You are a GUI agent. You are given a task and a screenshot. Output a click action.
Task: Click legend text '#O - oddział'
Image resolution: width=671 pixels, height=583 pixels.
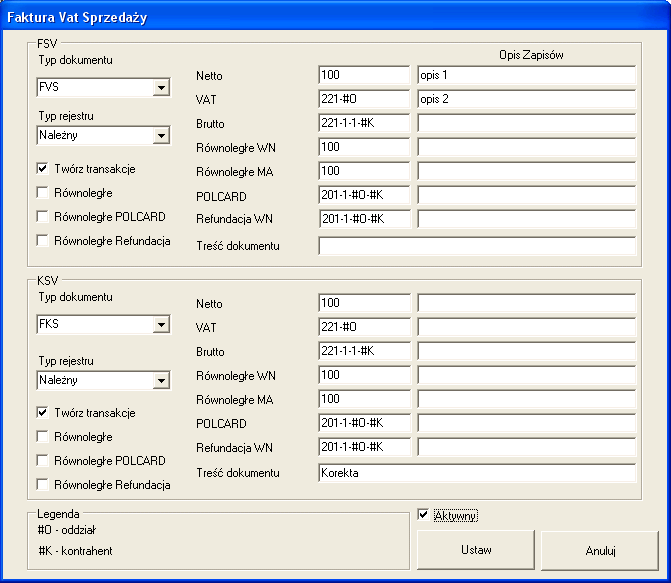point(67,530)
